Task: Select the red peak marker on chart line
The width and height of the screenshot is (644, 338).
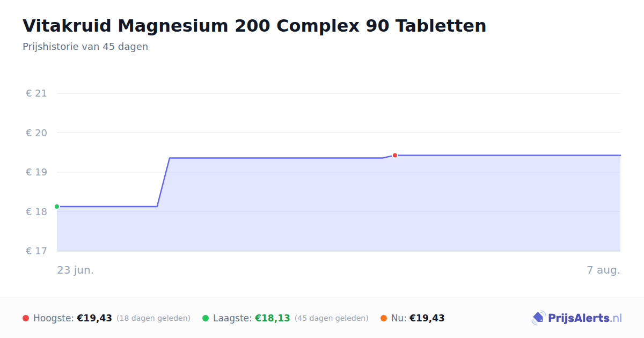Action: (395, 155)
